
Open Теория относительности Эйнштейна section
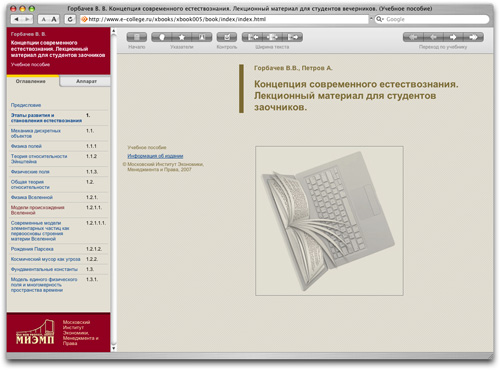point(39,159)
